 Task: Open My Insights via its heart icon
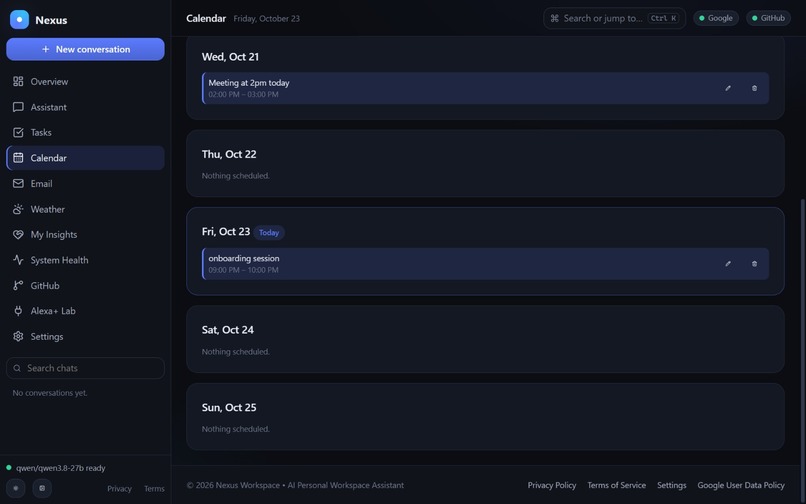click(18, 235)
